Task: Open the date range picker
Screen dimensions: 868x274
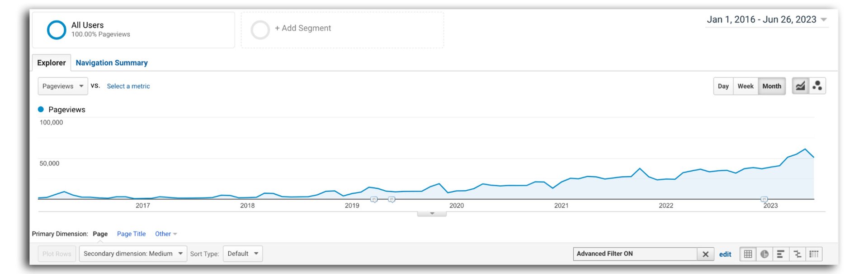Action: pos(767,19)
